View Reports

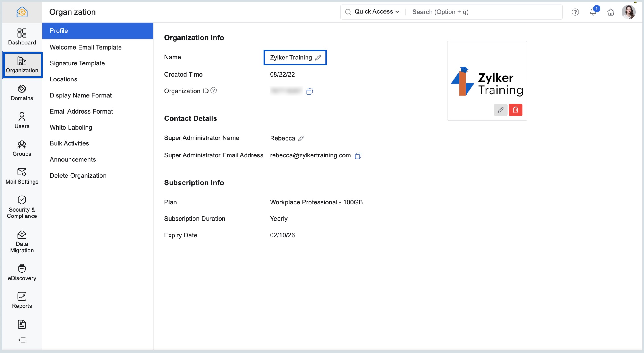[22, 299]
